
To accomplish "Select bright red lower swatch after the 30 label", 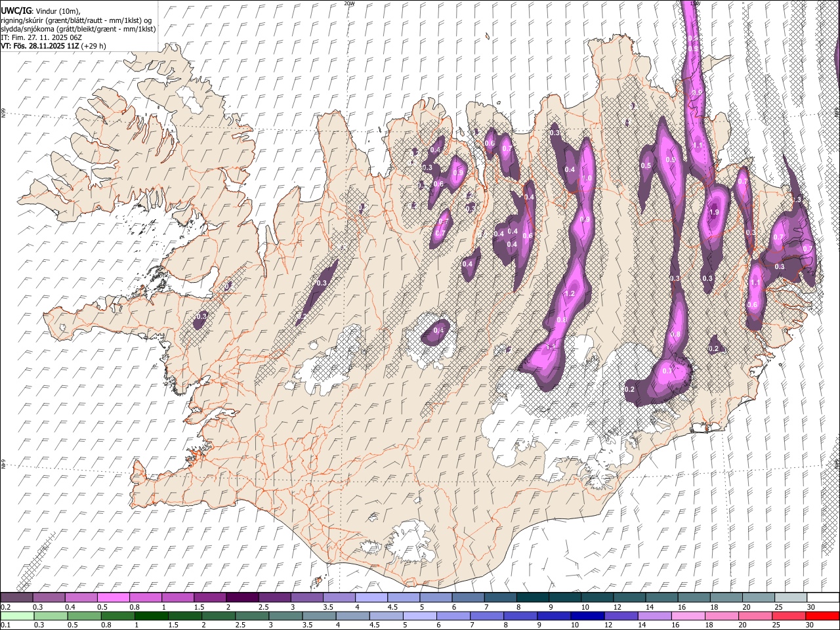I will click(823, 616).
